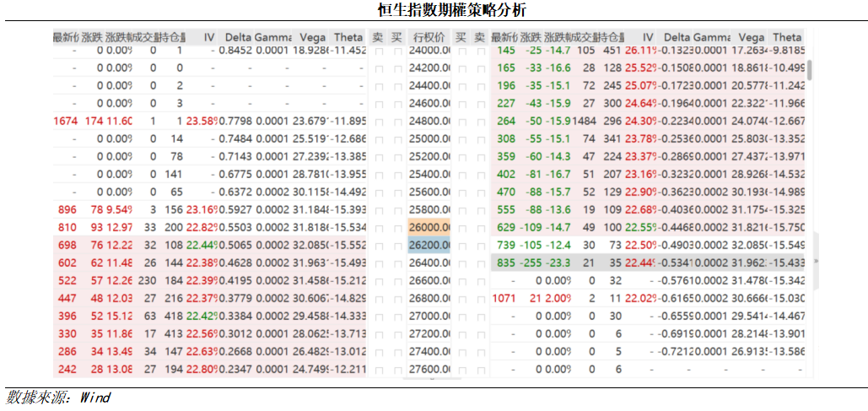Click the call volume value 230
The image size is (868, 411).
coord(148,281)
